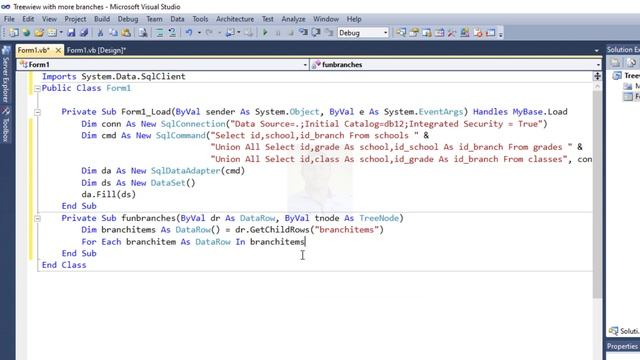Open the Window menu
Screen dimensions: 640x360
tap(326, 19)
